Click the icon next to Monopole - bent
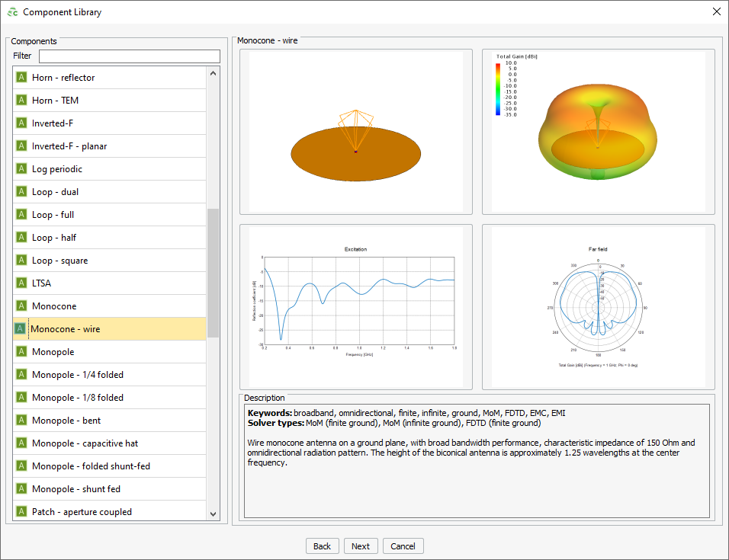Image resolution: width=729 pixels, height=560 pixels. tap(21, 421)
